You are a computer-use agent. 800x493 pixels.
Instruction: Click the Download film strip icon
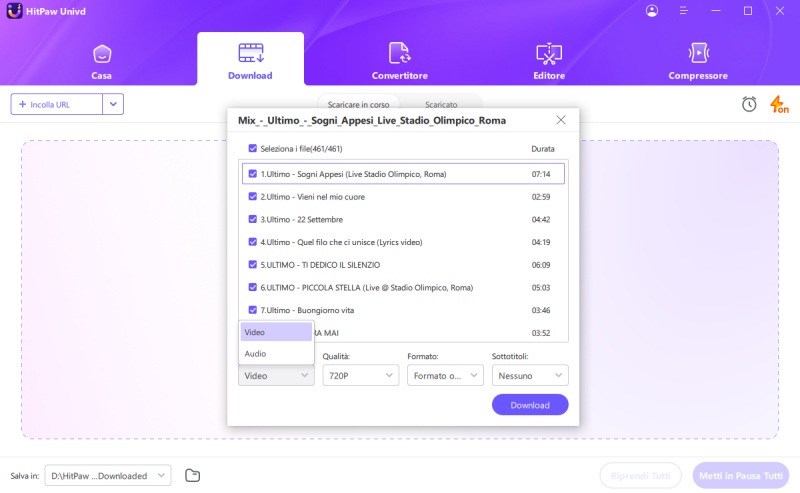pos(251,53)
